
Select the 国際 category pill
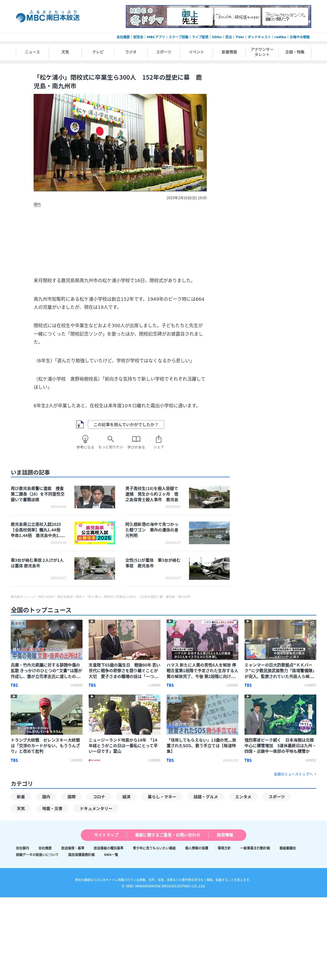(x=72, y=797)
